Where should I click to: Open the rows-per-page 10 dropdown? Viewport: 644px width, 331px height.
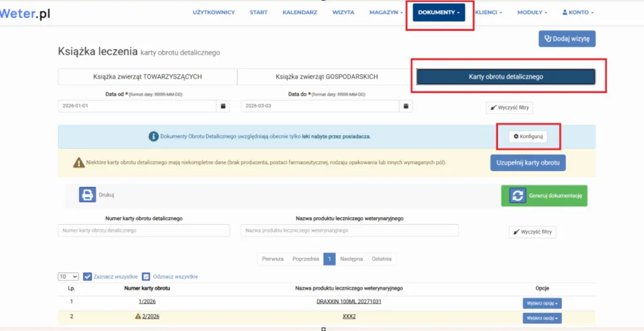pos(68,277)
